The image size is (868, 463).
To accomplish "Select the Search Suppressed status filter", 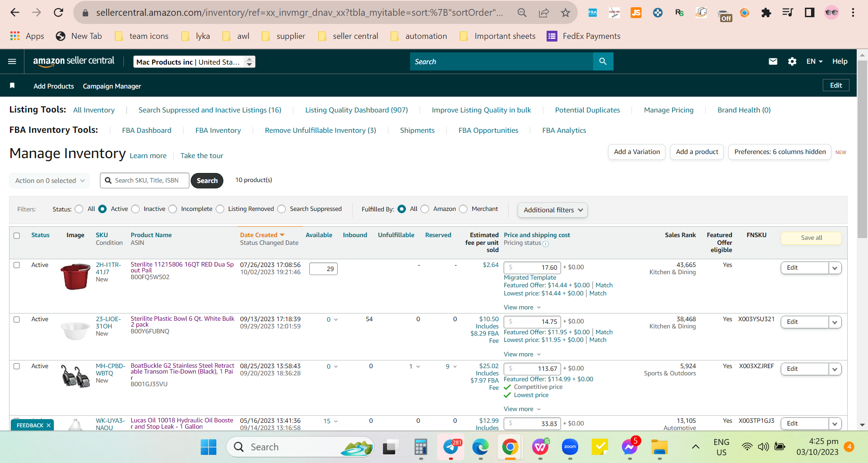I will click(282, 209).
